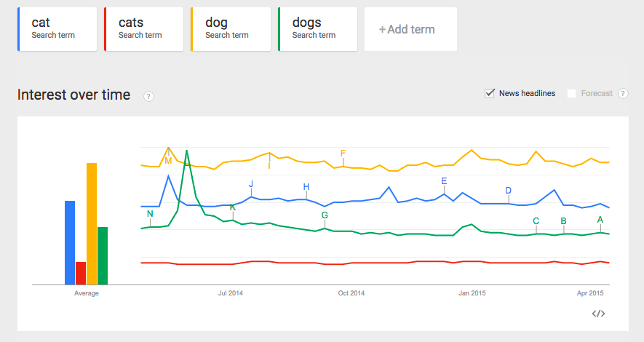
Task: Click the help icon next to Forecast
Action: 623,94
